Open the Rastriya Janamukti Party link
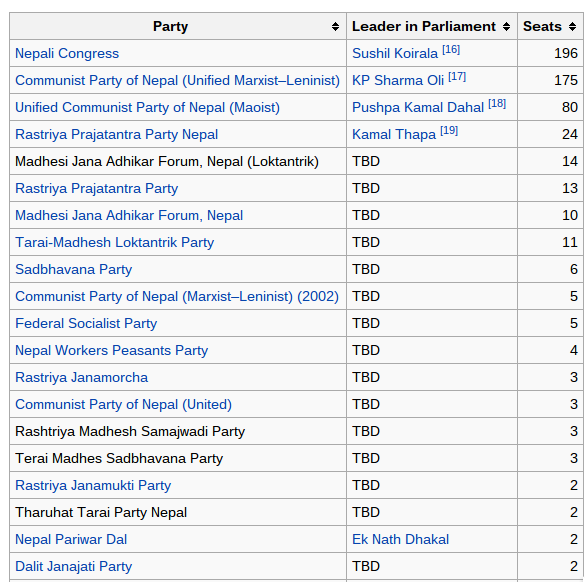The image size is (585, 582). pos(93,485)
